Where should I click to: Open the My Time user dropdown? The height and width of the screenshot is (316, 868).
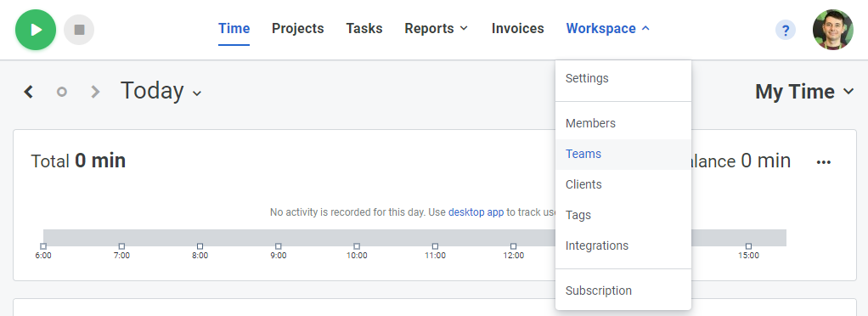[805, 91]
